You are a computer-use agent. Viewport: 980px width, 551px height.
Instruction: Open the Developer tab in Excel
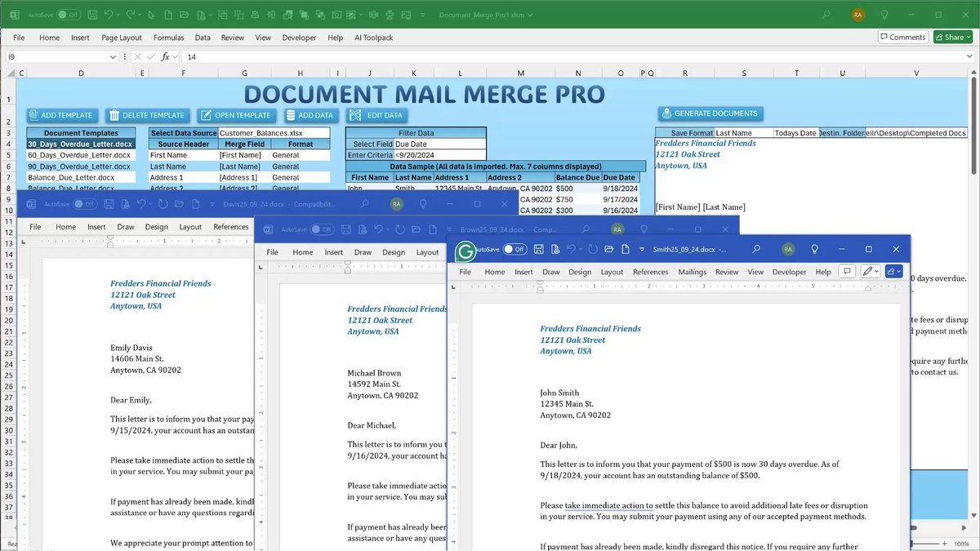(299, 38)
